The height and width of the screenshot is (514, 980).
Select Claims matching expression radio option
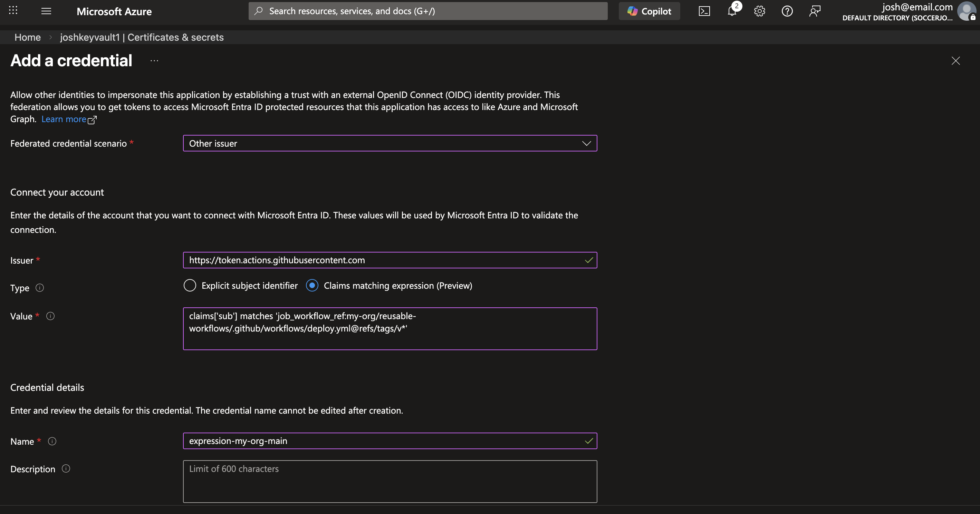(312, 286)
